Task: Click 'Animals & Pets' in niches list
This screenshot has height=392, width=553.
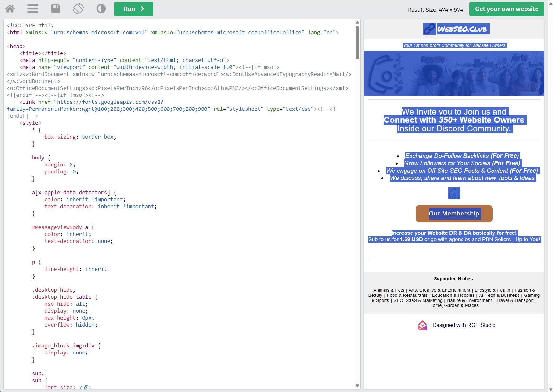Action: [388, 290]
